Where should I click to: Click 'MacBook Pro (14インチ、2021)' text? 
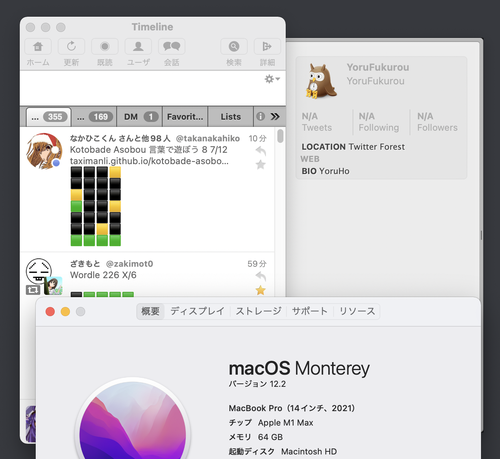point(292,408)
